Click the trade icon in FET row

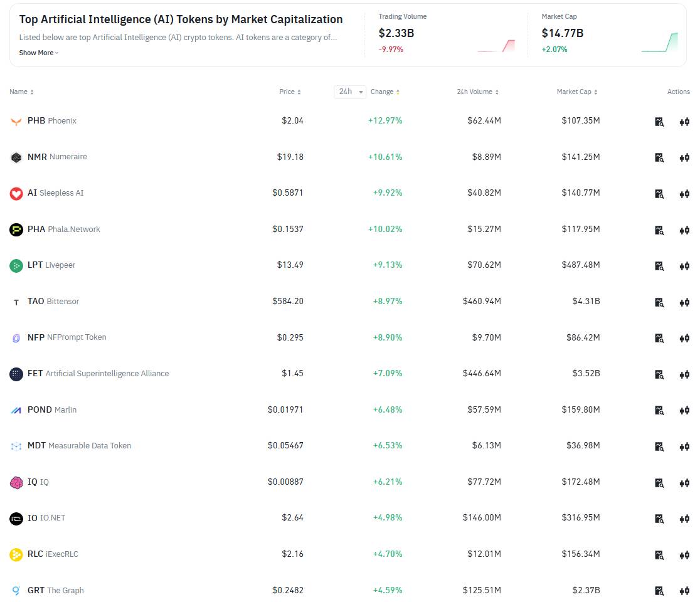(684, 374)
